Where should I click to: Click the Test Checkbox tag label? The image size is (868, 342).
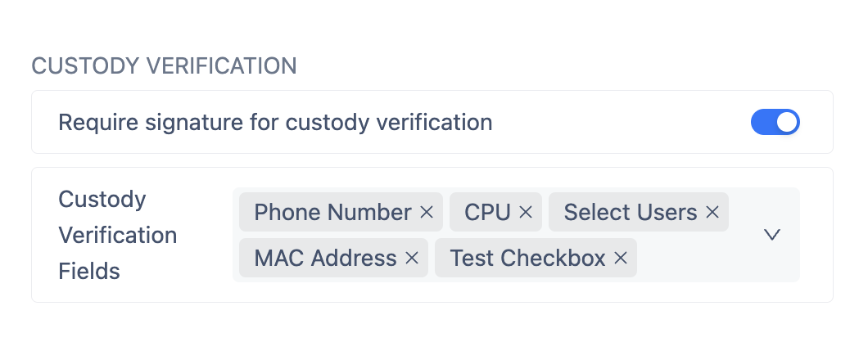pos(527,259)
